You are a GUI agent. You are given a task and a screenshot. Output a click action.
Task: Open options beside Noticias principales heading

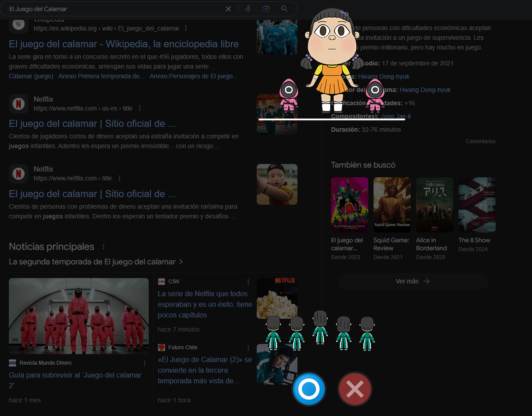[x=104, y=247]
